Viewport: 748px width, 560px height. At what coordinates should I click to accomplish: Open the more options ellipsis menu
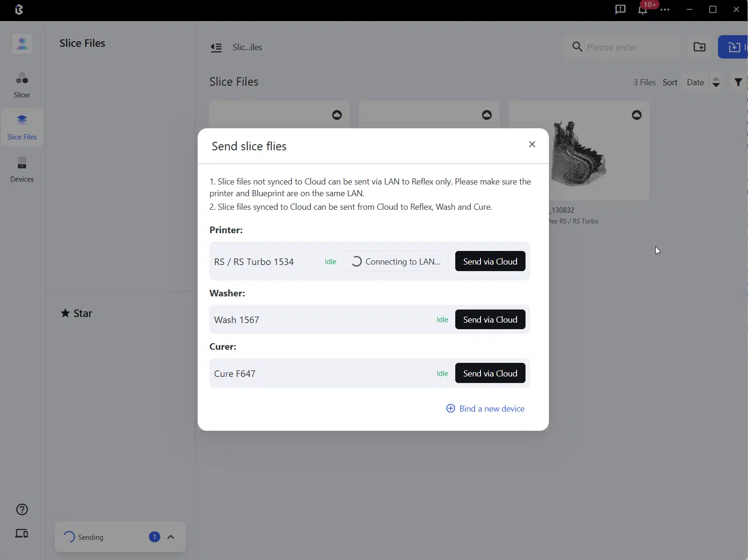665,10
